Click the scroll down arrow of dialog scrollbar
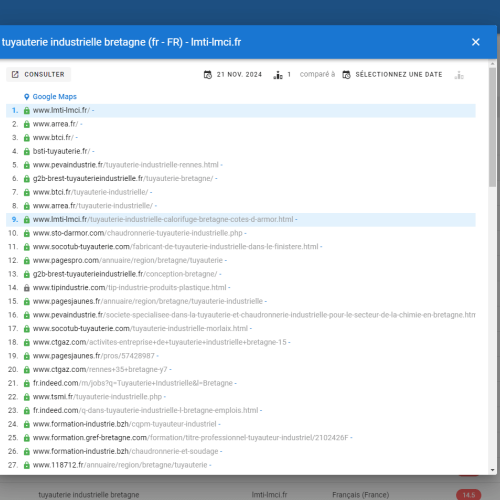500x500 pixels. pyautogui.click(x=493, y=470)
